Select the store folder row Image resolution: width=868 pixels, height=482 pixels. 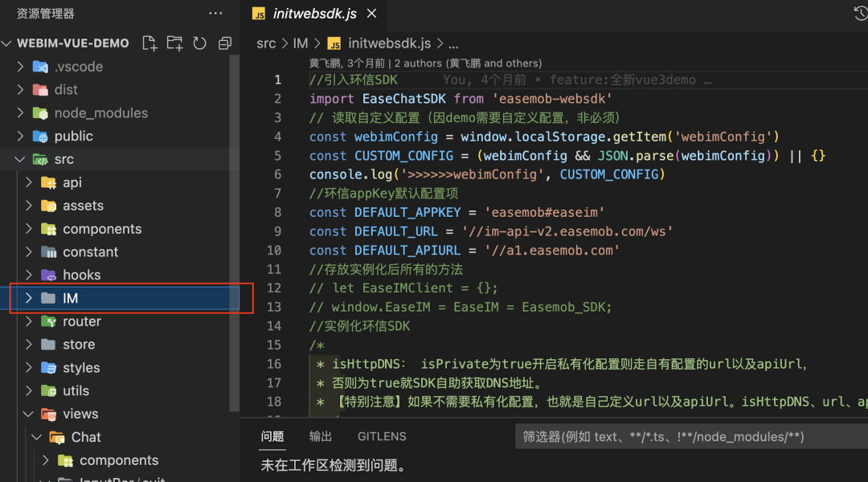pos(119,345)
